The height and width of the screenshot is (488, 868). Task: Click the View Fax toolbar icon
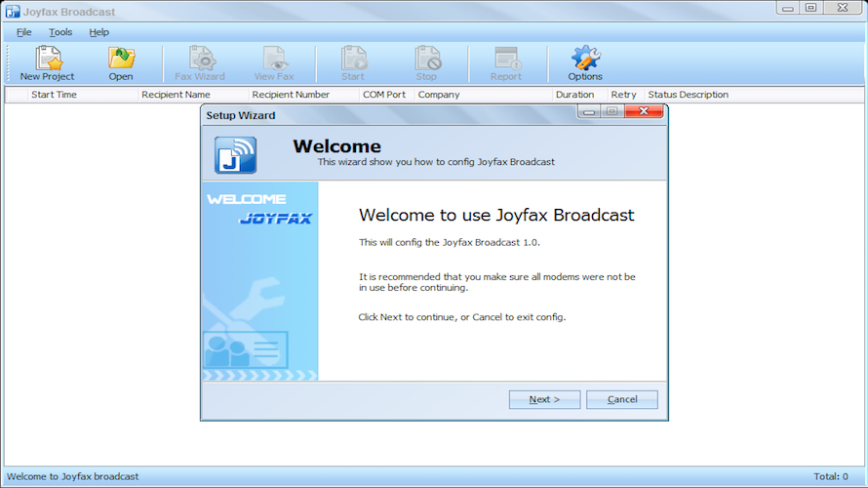pyautogui.click(x=274, y=63)
